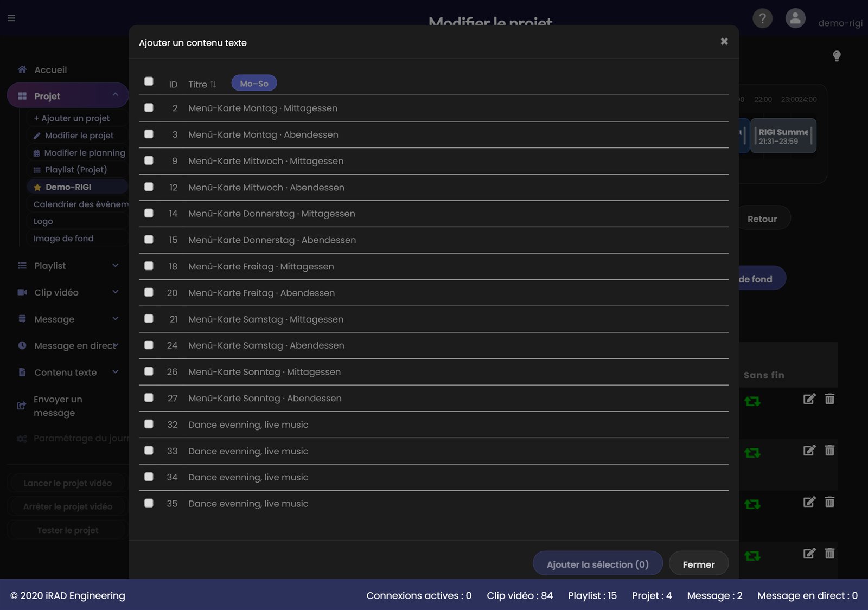This screenshot has height=610, width=868.
Task: Expand the Clip vidéo sidebar section
Action: 68,292
